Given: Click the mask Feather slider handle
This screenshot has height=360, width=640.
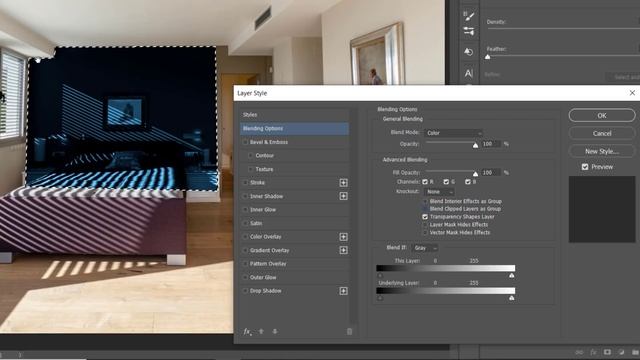Looking at the screenshot, I should click(x=487, y=57).
